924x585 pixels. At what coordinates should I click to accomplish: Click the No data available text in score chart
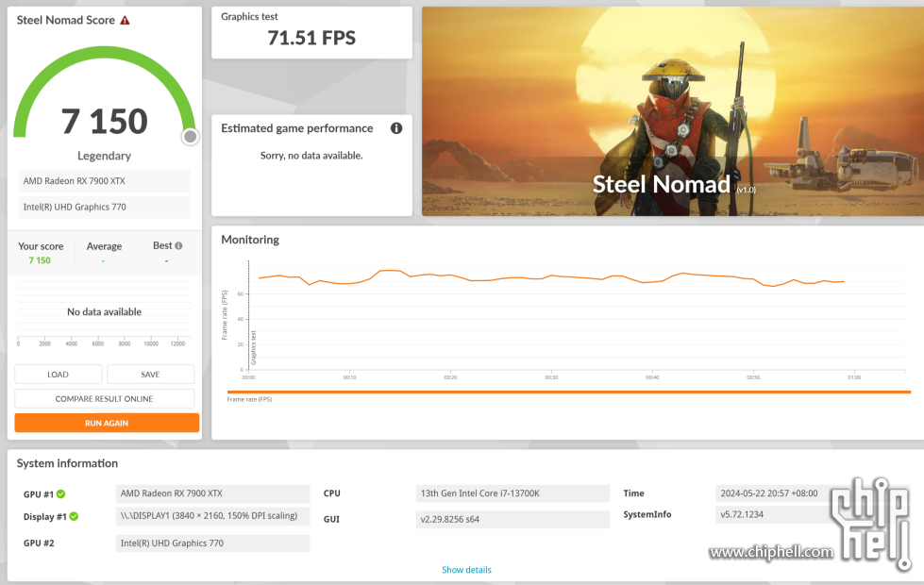click(x=105, y=311)
